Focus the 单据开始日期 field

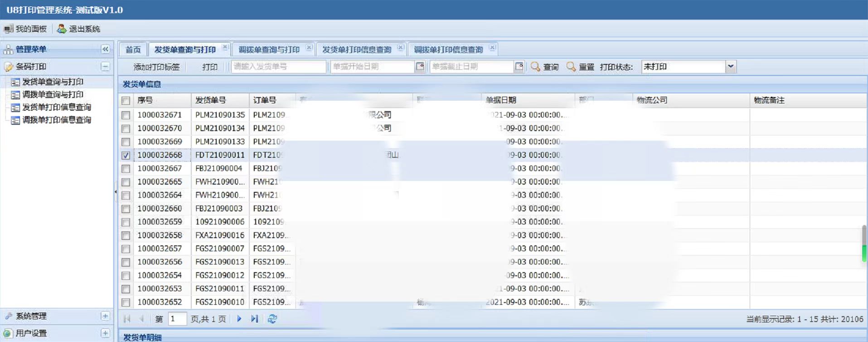pos(372,67)
